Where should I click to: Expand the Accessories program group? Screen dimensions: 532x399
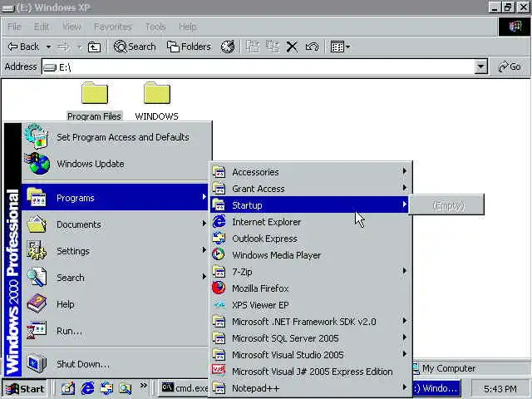[x=309, y=172]
